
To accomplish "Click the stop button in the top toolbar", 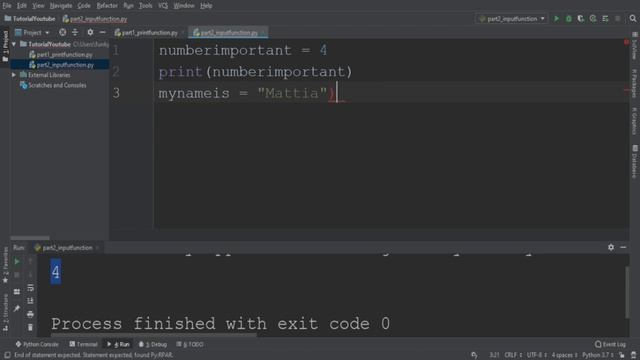I will (x=618, y=19).
